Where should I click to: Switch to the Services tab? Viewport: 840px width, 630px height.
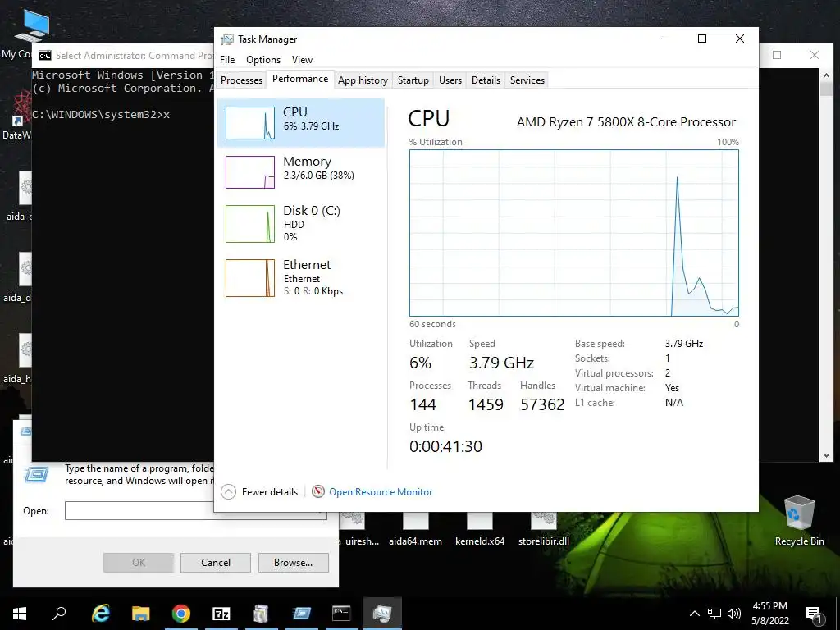(x=527, y=80)
